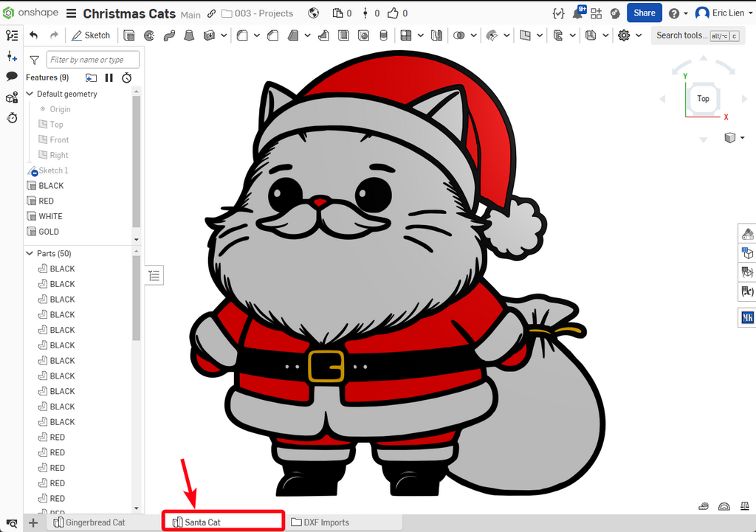Select the cylinder-shaped tool icon in the toolbar
The image size is (756, 532).
383,35
